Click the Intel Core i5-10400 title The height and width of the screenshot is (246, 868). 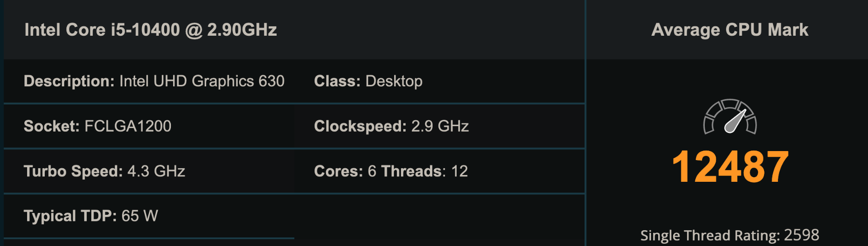[x=151, y=30]
